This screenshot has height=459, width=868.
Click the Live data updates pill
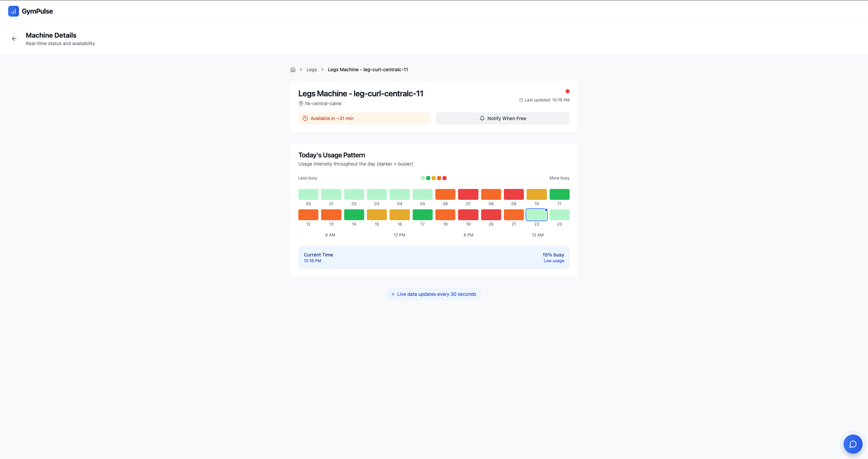(434, 294)
